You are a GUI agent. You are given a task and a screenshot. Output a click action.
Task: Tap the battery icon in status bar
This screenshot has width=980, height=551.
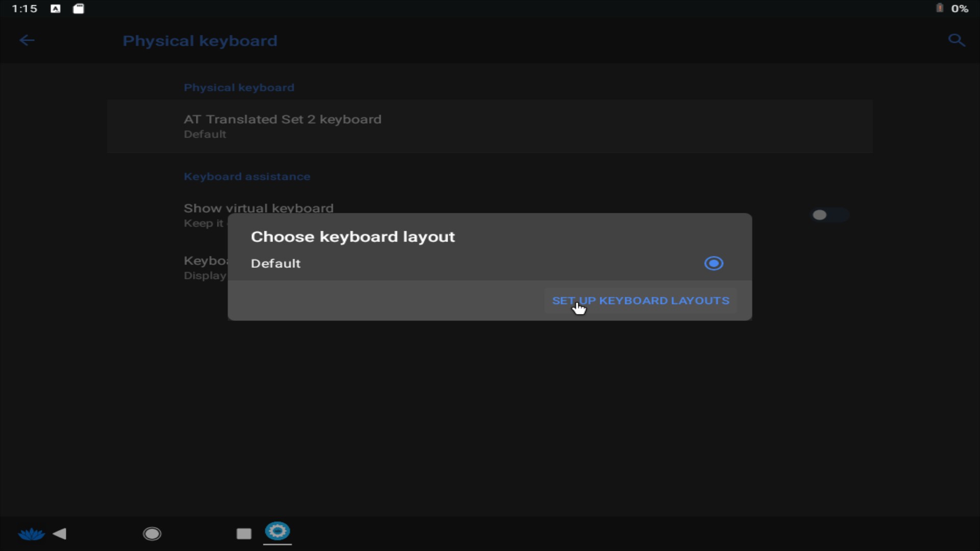tap(939, 8)
